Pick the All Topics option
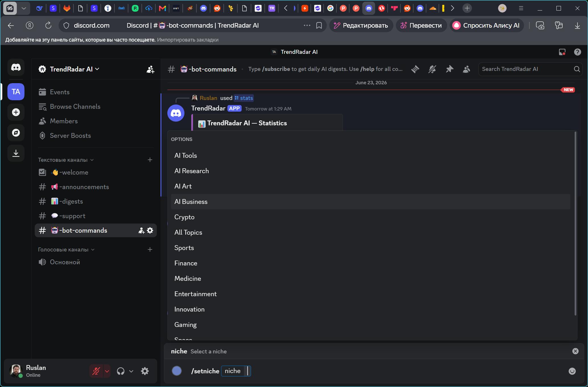 click(x=371, y=232)
